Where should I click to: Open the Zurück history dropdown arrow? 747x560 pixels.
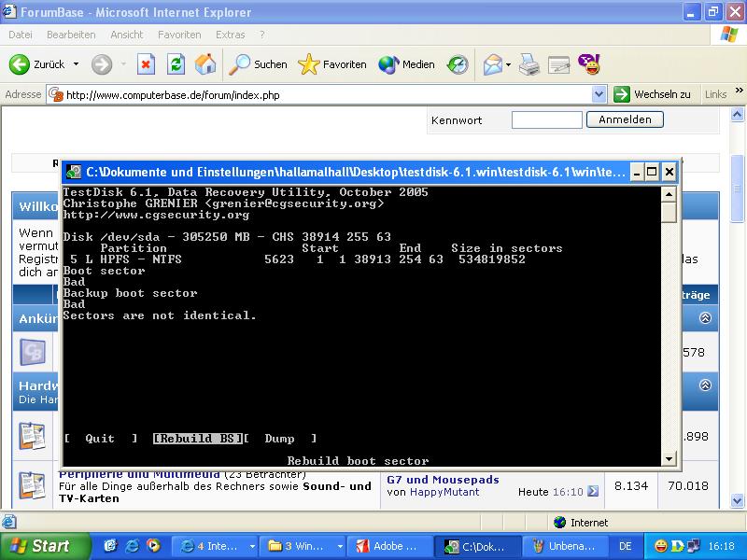[76, 64]
